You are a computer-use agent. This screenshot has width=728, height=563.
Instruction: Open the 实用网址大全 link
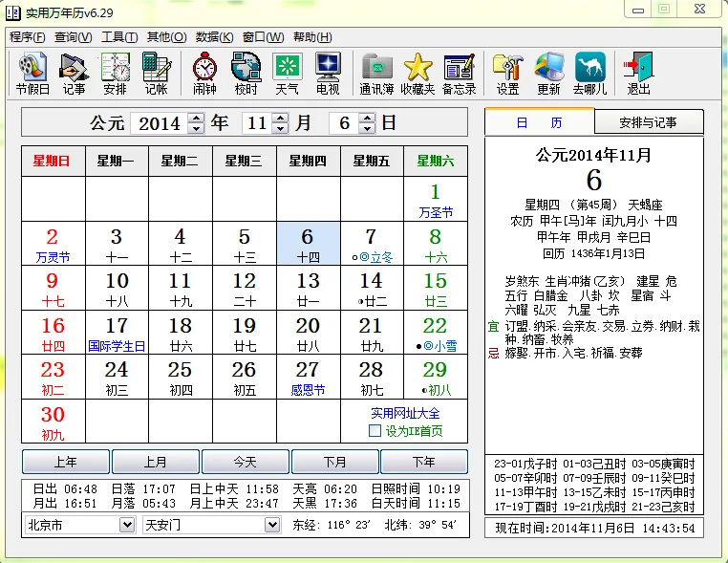coord(405,413)
